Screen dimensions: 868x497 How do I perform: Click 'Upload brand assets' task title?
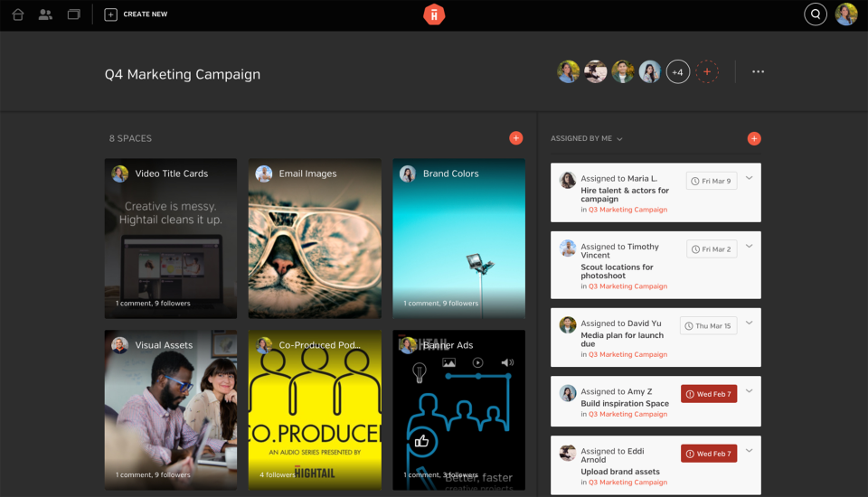620,472
